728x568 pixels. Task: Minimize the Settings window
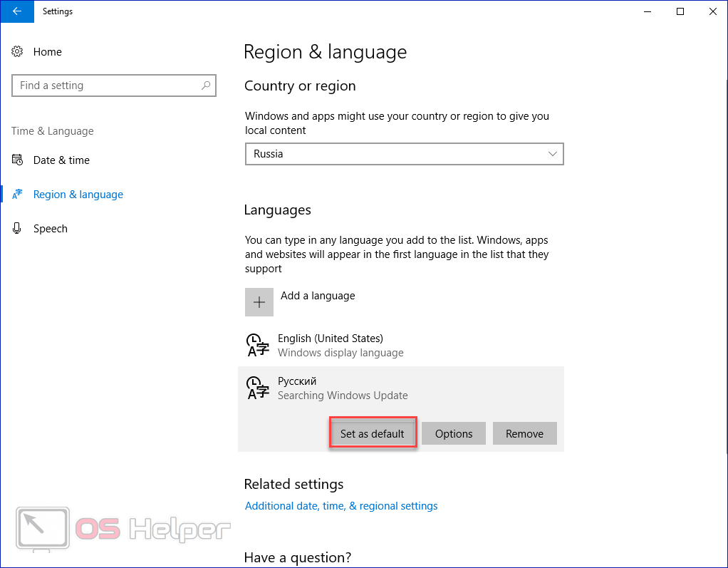(648, 11)
